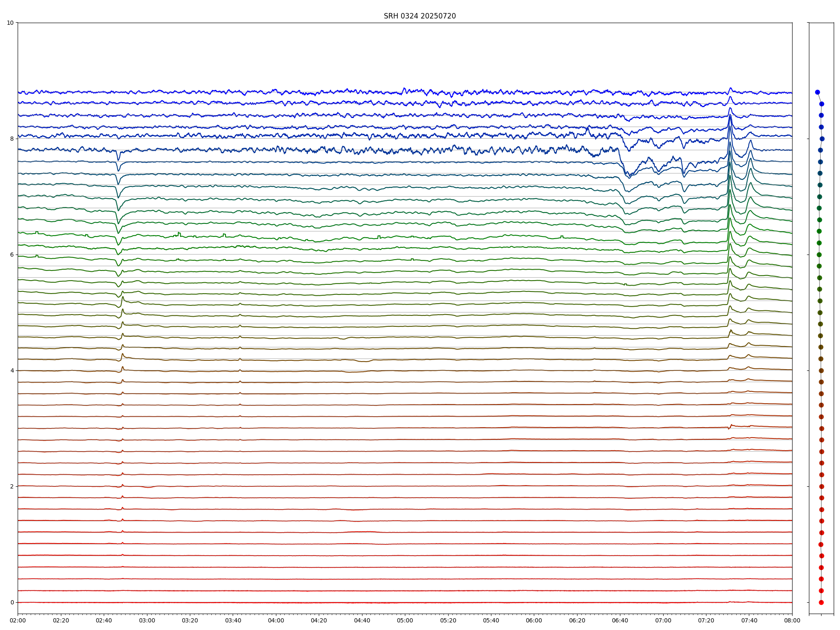Click the topmost blue dot in side panel

click(x=817, y=92)
